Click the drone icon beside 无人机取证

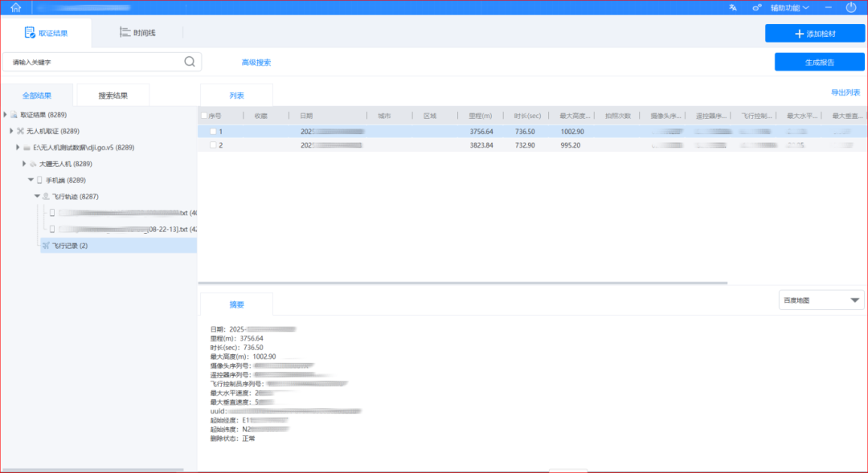(20, 131)
